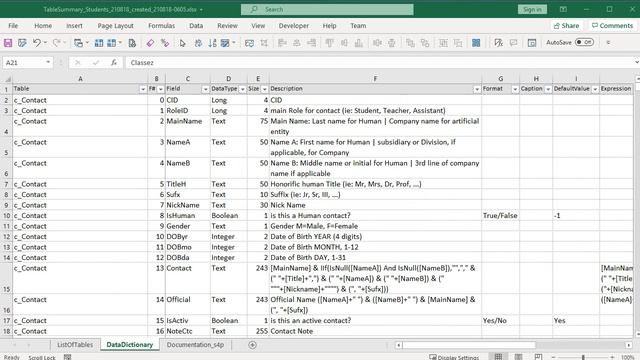Viewport: 640px width, 360px height.
Task: Open the Caption column filter dropdown
Action: tap(548, 89)
